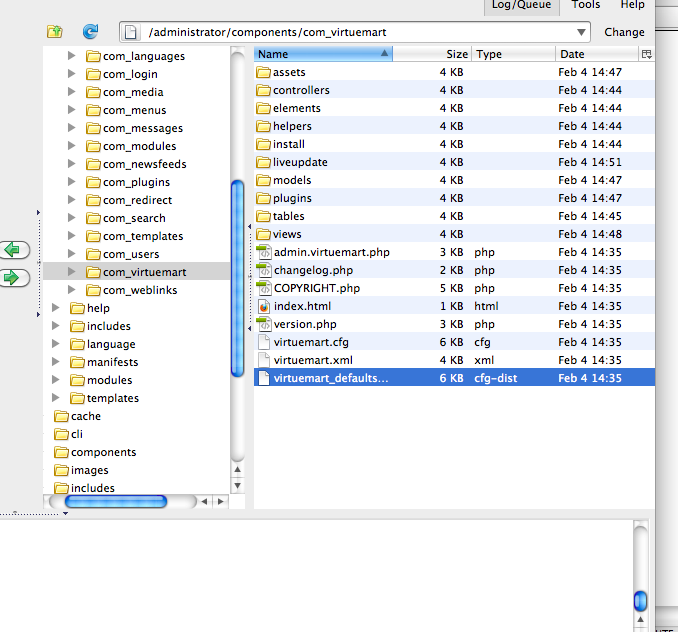This screenshot has height=632, width=678.
Task: Click the page icon in the path field
Action: tap(130, 32)
